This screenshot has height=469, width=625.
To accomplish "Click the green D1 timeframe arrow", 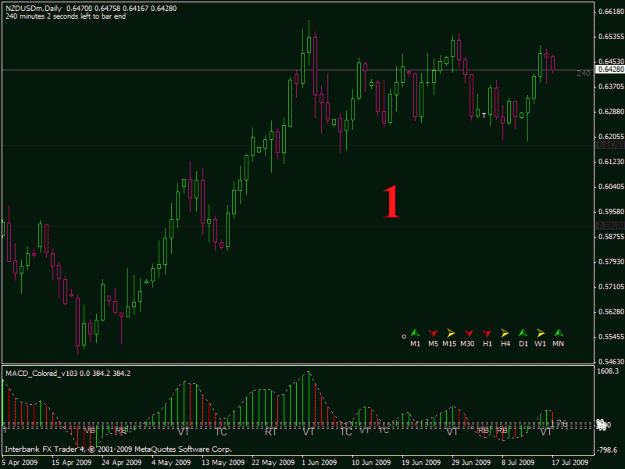I will [523, 333].
